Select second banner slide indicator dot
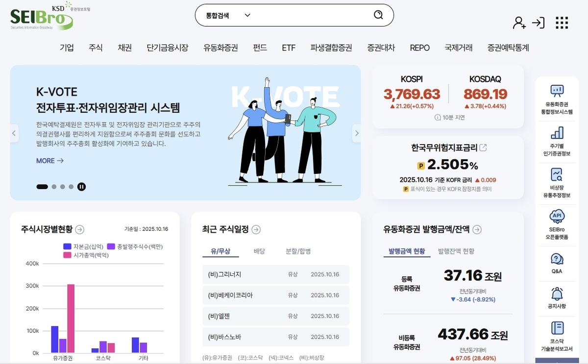 [54, 187]
